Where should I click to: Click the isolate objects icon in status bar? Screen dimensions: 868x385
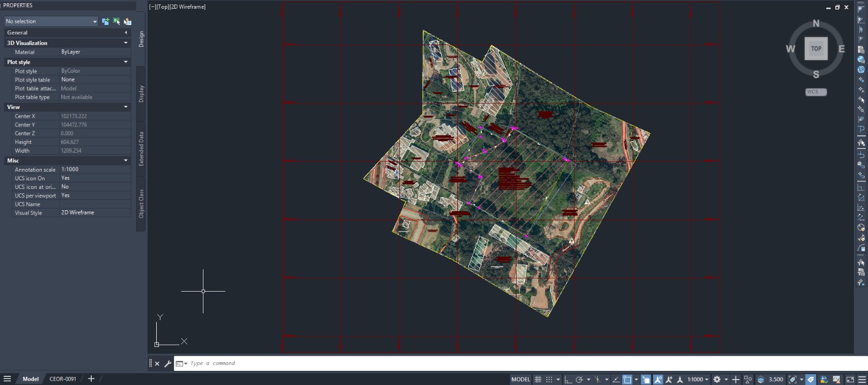pyautogui.click(x=748, y=380)
